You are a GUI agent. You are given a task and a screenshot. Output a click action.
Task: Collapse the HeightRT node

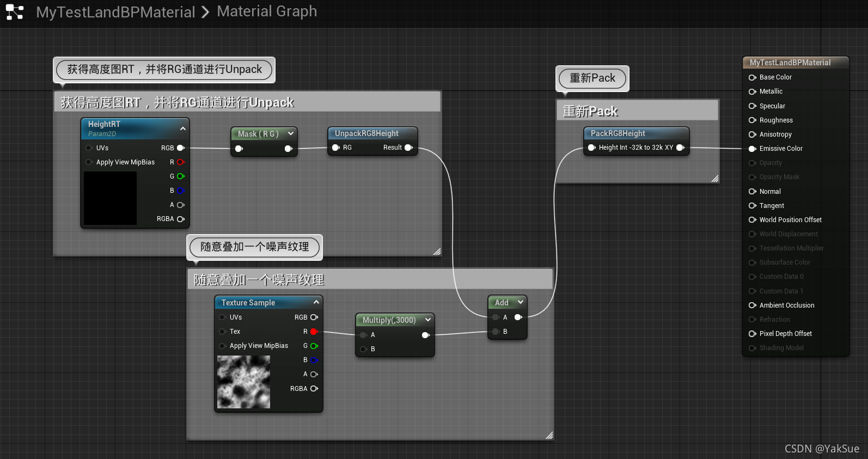click(x=183, y=128)
